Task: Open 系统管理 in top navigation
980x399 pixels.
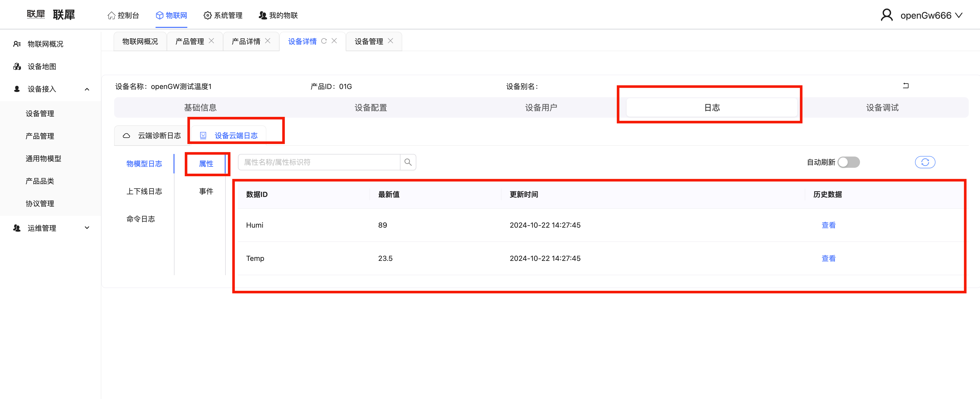Action: (223, 16)
